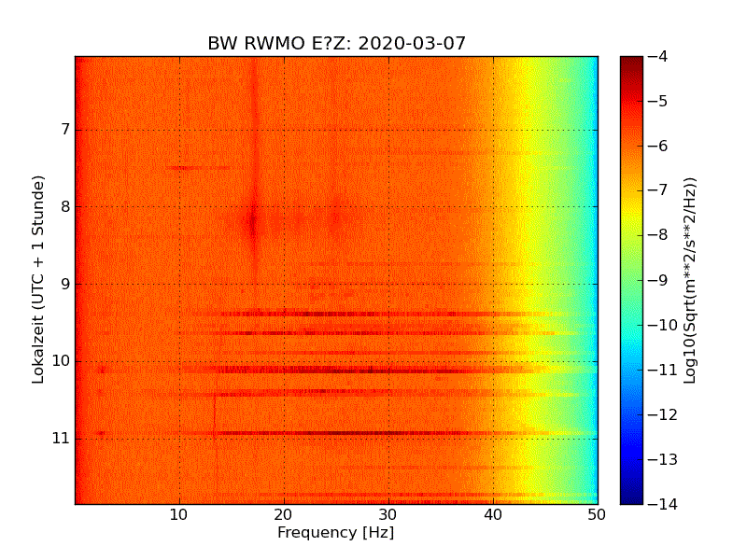747x560 pixels.
Task: Click the x-axis tick label '40'
Action: (x=493, y=515)
